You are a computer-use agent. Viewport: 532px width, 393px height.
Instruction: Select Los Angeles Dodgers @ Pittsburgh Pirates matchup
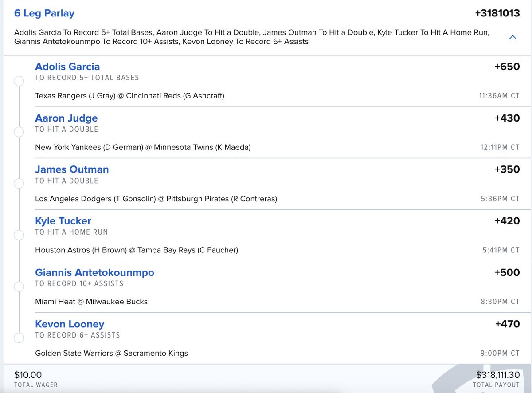point(156,199)
